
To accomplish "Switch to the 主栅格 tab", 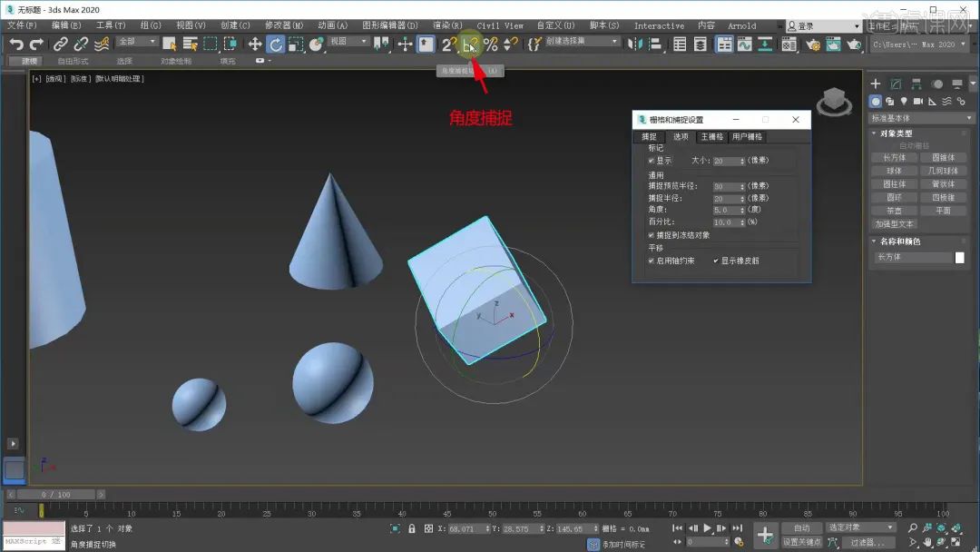I will point(711,137).
